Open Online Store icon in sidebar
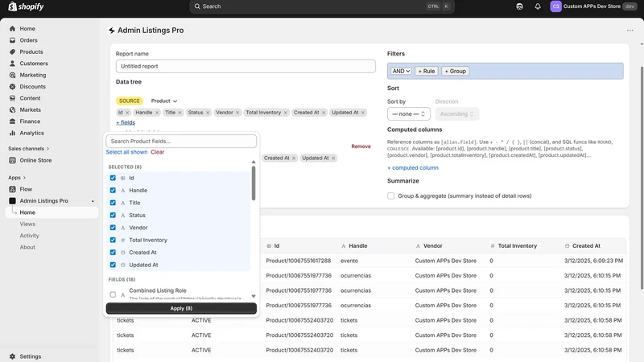This screenshot has height=362, width=644. pyautogui.click(x=12, y=160)
